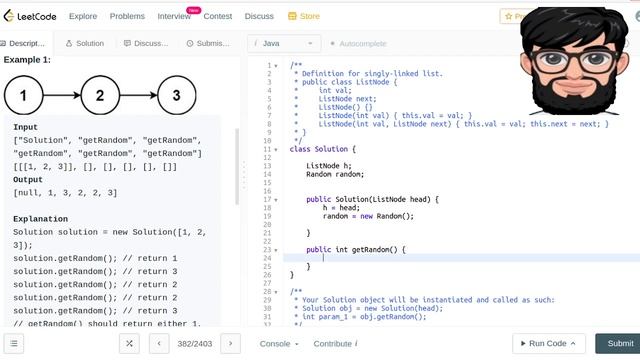
Task: Go to next problem arrow
Action: tap(231, 344)
